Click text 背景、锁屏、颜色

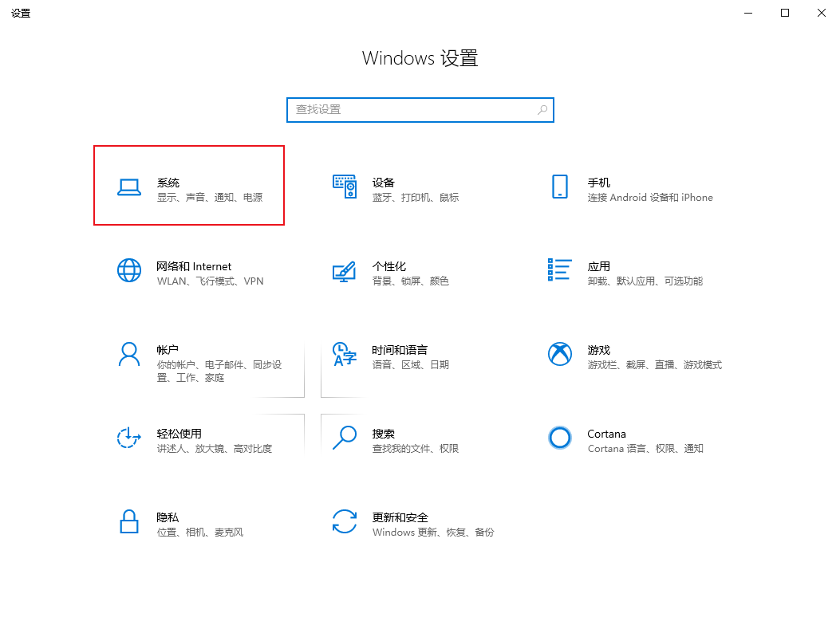[411, 281]
